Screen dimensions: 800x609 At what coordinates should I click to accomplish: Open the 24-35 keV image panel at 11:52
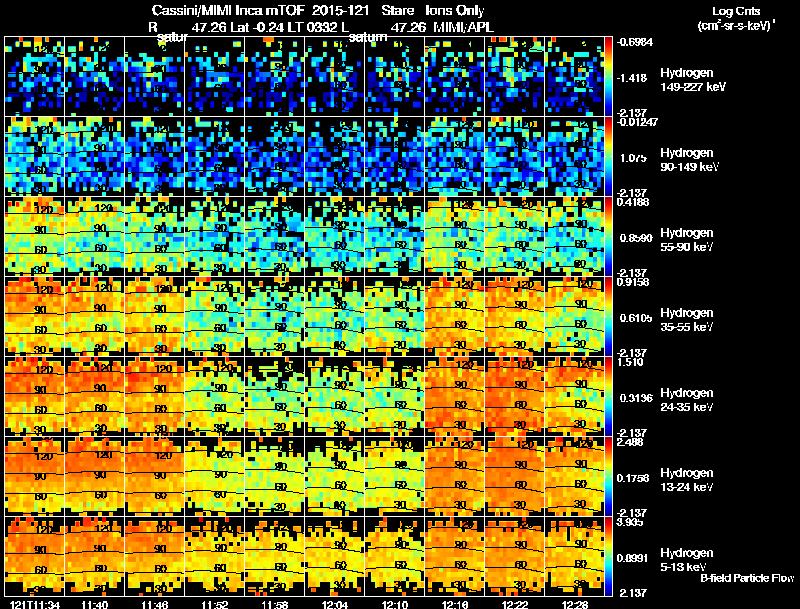tap(215, 396)
